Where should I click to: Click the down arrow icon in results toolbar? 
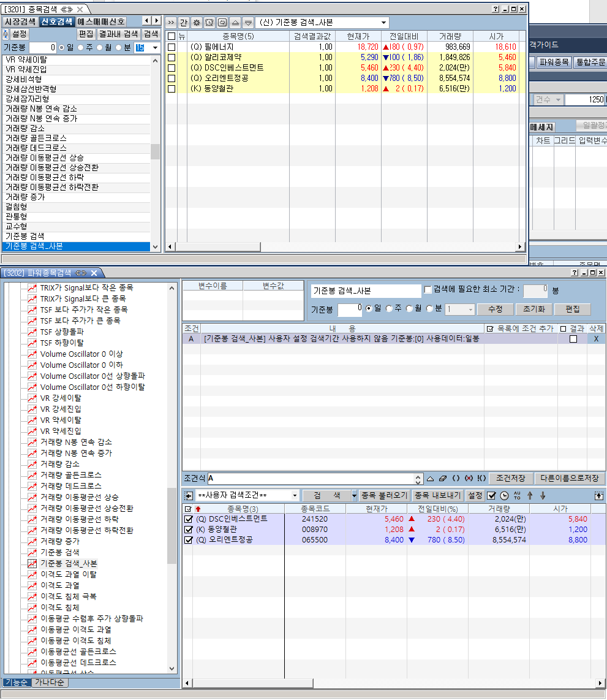tap(543, 495)
